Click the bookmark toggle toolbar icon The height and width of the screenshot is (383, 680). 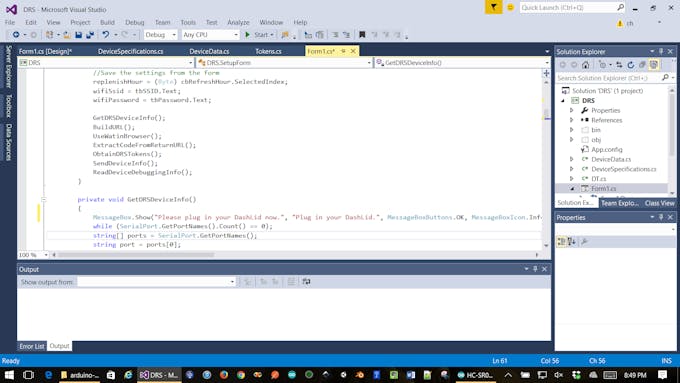(362, 35)
